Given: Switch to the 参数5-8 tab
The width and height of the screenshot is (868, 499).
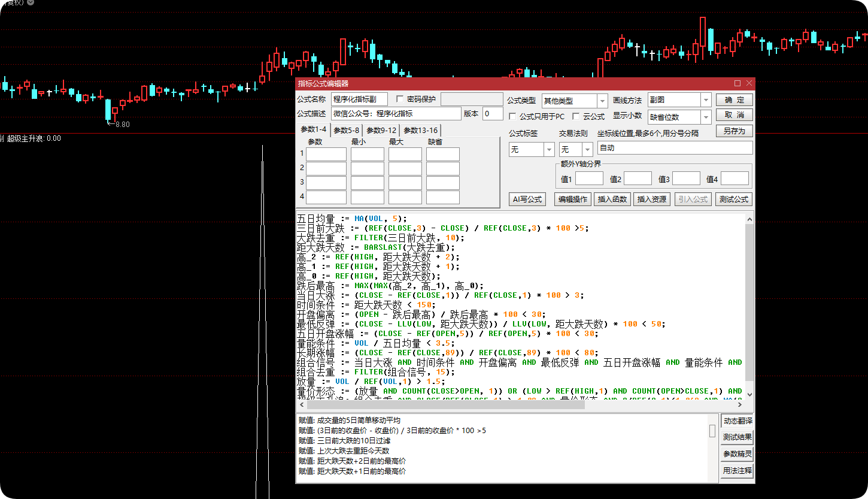Looking at the screenshot, I should click(347, 131).
